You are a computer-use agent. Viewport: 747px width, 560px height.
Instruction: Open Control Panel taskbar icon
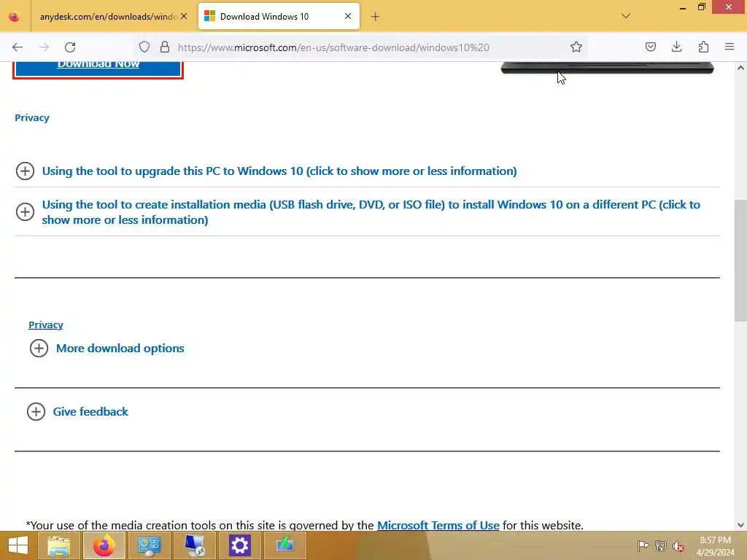click(149, 545)
